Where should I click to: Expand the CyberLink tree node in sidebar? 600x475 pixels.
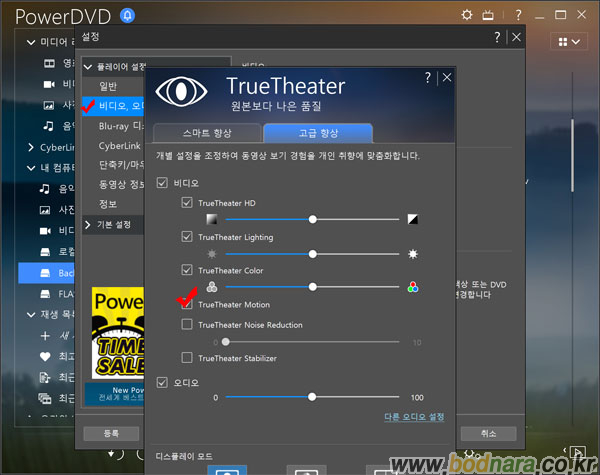click(x=31, y=147)
